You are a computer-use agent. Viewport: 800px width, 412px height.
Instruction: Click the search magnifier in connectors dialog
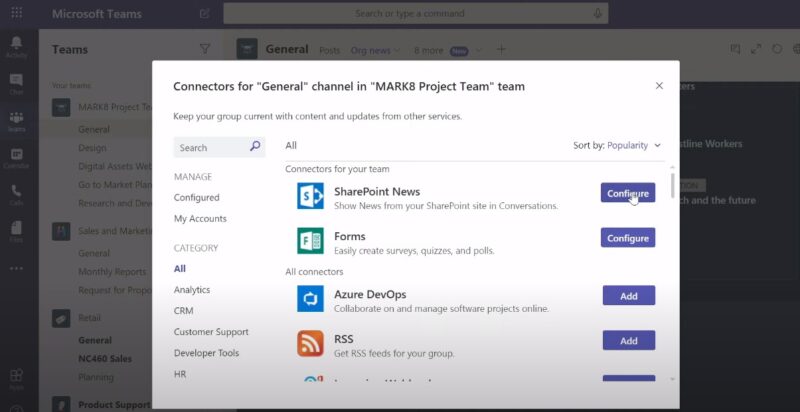[255, 146]
